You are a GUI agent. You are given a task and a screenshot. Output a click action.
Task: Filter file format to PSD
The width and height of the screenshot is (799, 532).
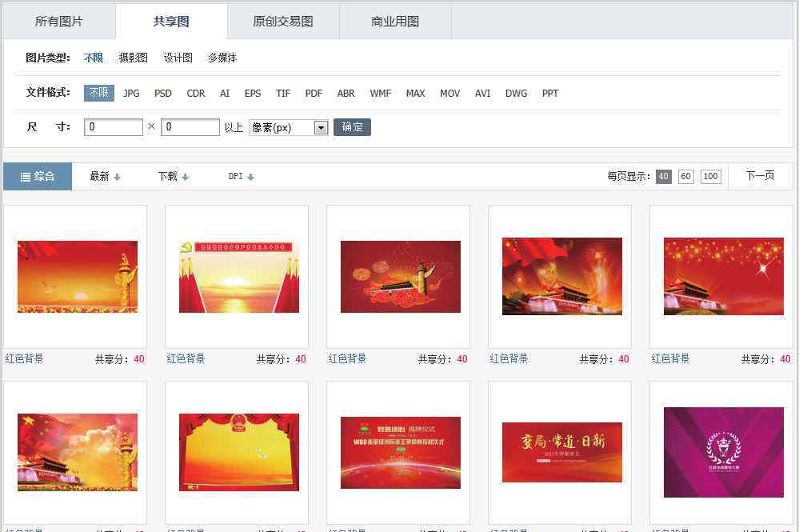(163, 94)
